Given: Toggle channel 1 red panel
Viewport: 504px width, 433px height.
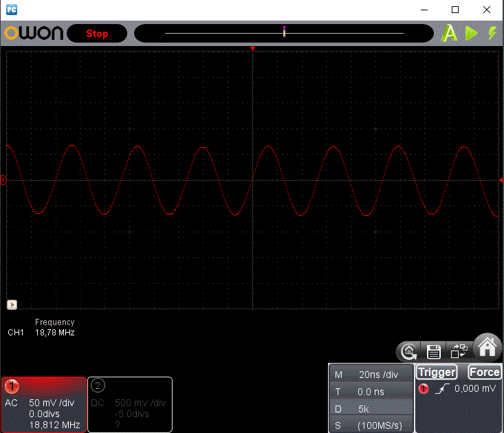Looking at the screenshot, I should coord(44,404).
